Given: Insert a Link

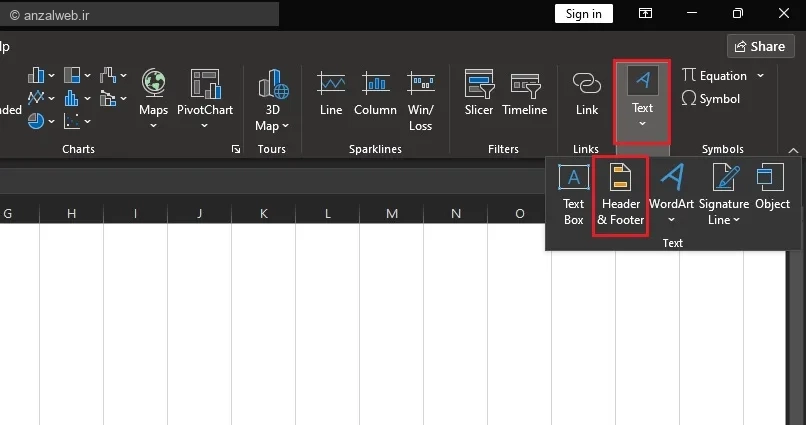Looking at the screenshot, I should (587, 94).
